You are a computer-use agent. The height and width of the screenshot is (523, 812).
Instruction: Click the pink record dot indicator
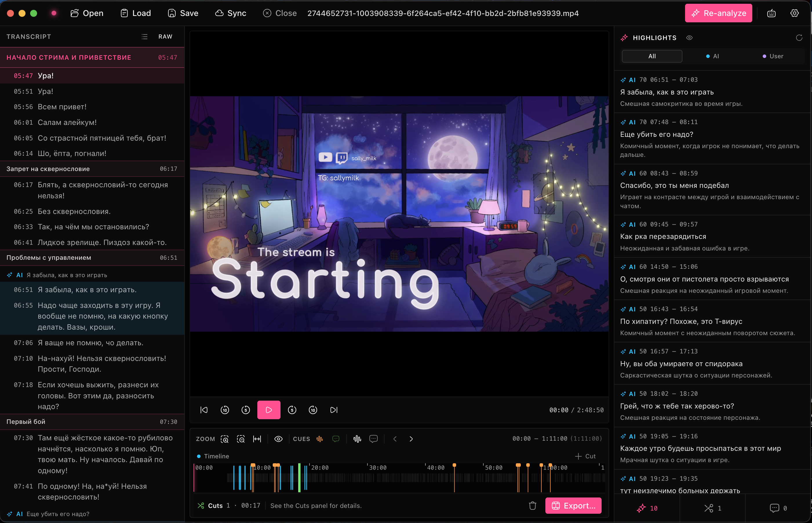54,13
